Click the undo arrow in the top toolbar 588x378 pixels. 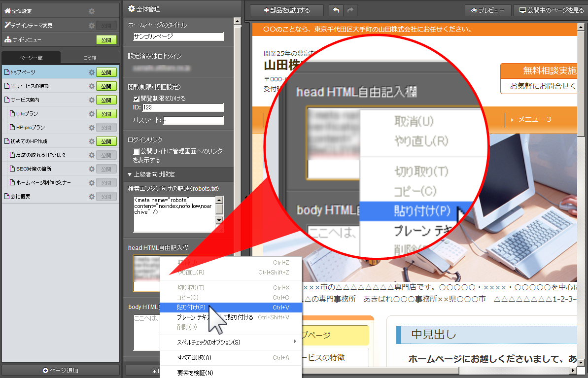[x=336, y=10]
